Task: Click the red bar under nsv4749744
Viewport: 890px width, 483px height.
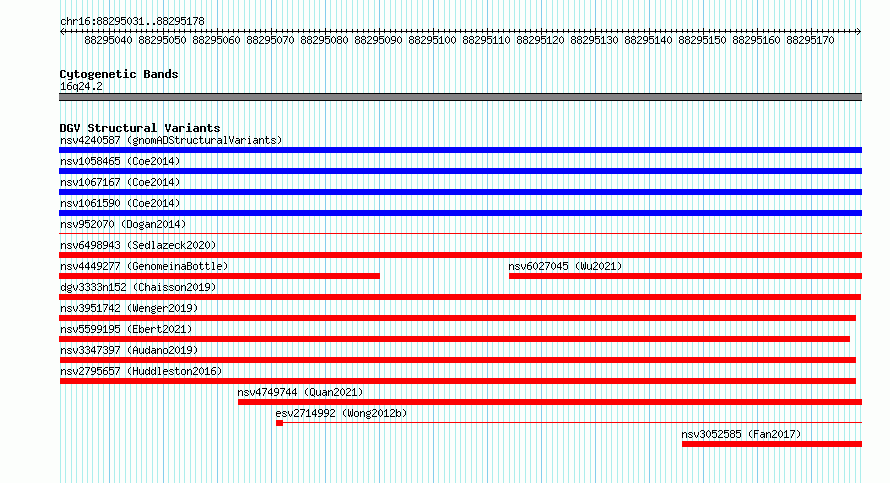Action: (550, 402)
